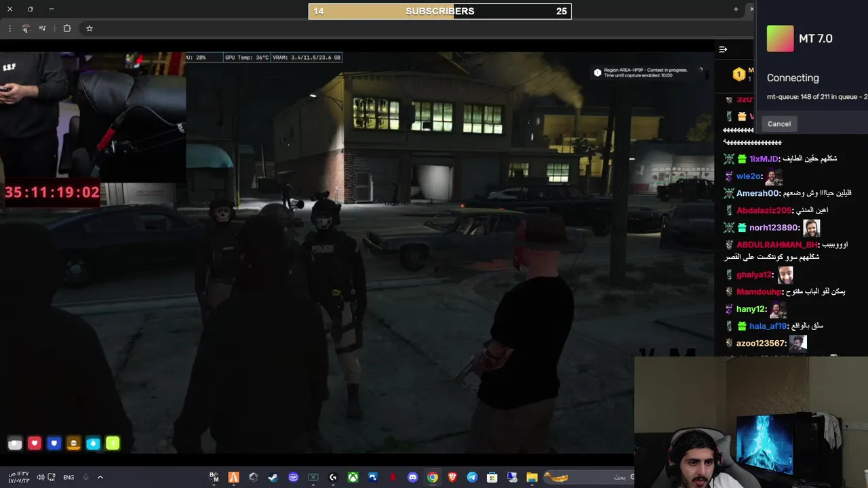
Task: Open the browser Extensions puzzle icon
Action: click(x=66, y=28)
